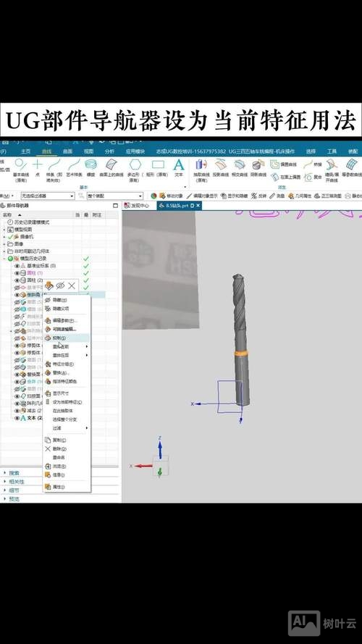Expand the 摄像机 tree node

pos(4,237)
